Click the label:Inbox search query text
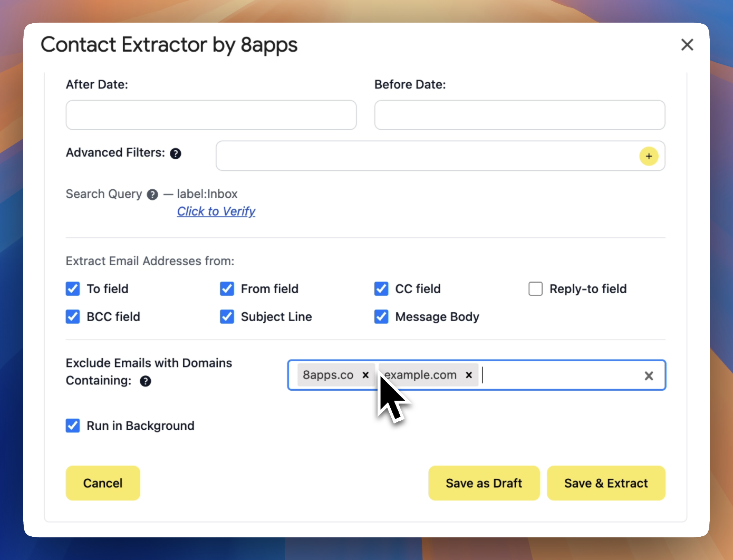733x560 pixels. point(207,194)
